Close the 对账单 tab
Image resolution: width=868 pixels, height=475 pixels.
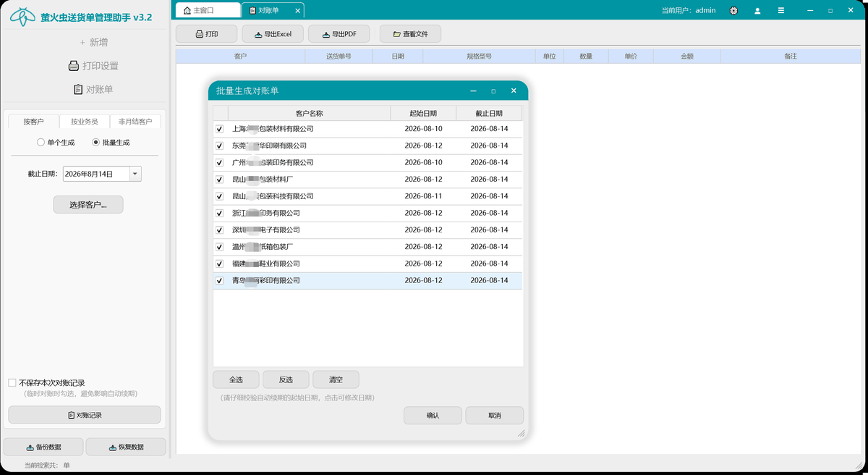[299, 11]
